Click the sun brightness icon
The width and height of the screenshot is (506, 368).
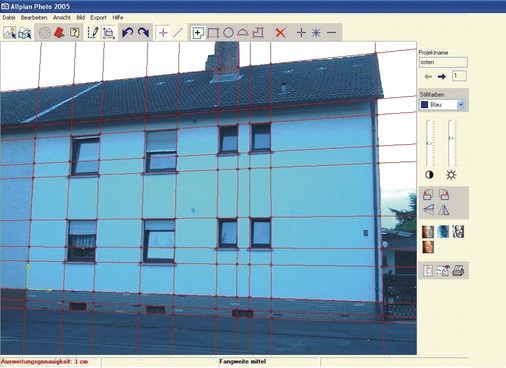(451, 175)
